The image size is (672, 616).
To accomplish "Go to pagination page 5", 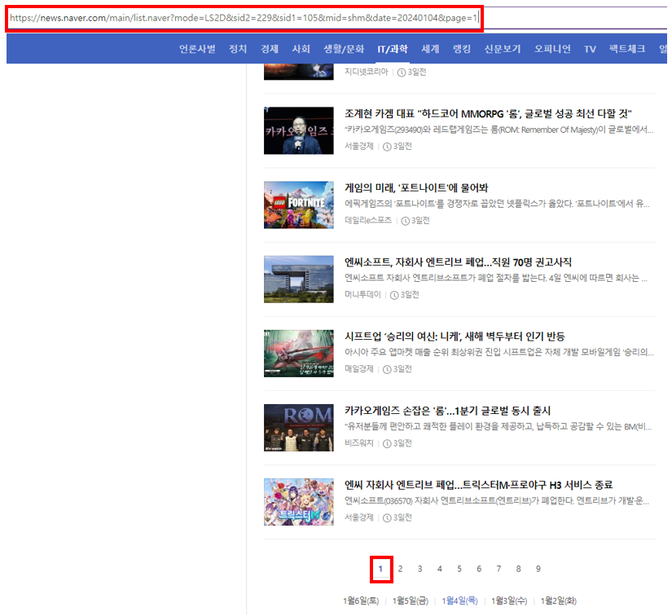I will [x=459, y=569].
